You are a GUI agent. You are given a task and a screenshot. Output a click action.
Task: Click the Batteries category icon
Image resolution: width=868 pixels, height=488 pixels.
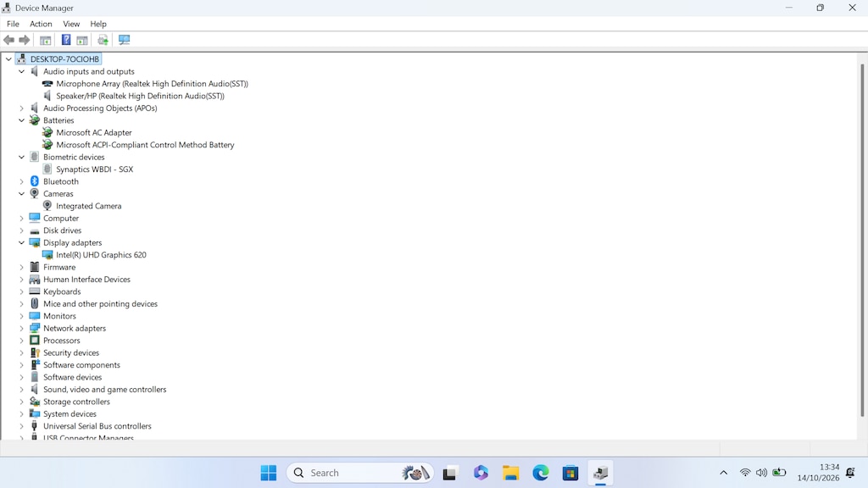tap(34, 120)
